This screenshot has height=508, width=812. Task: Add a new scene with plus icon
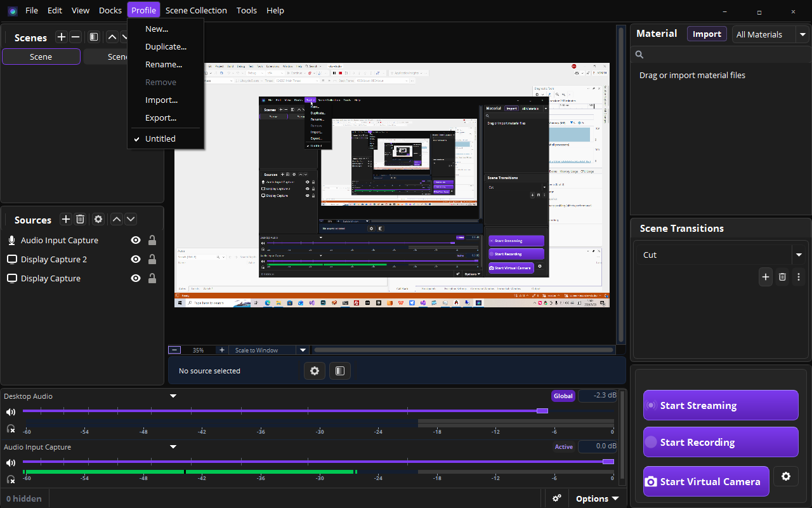click(61, 37)
